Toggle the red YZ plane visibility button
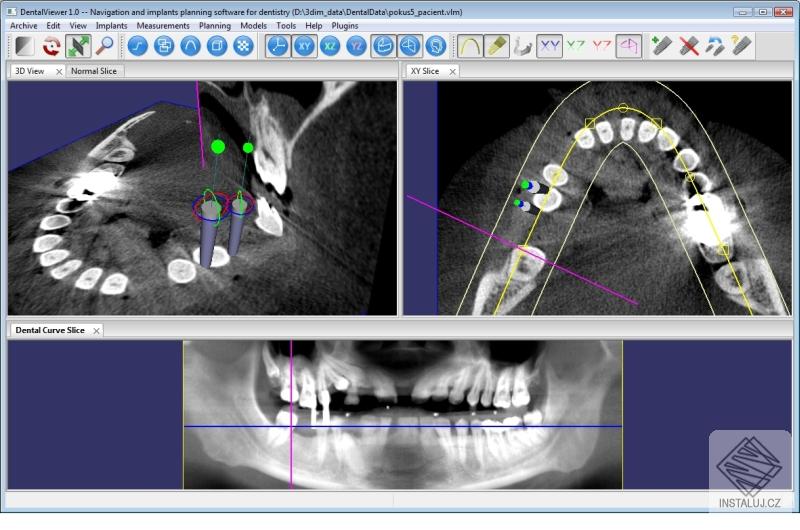 tap(603, 46)
